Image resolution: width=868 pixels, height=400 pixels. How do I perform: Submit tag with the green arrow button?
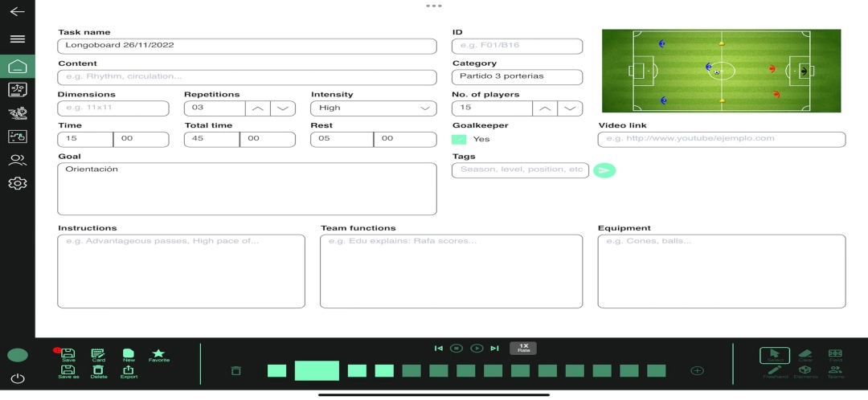tap(604, 170)
